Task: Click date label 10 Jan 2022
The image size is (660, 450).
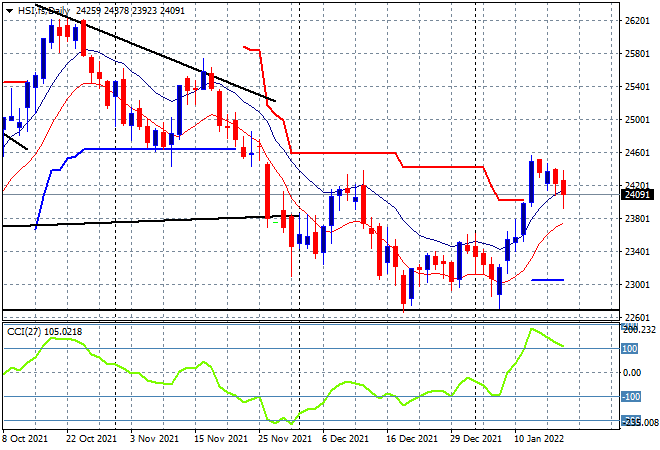Action: tap(539, 439)
